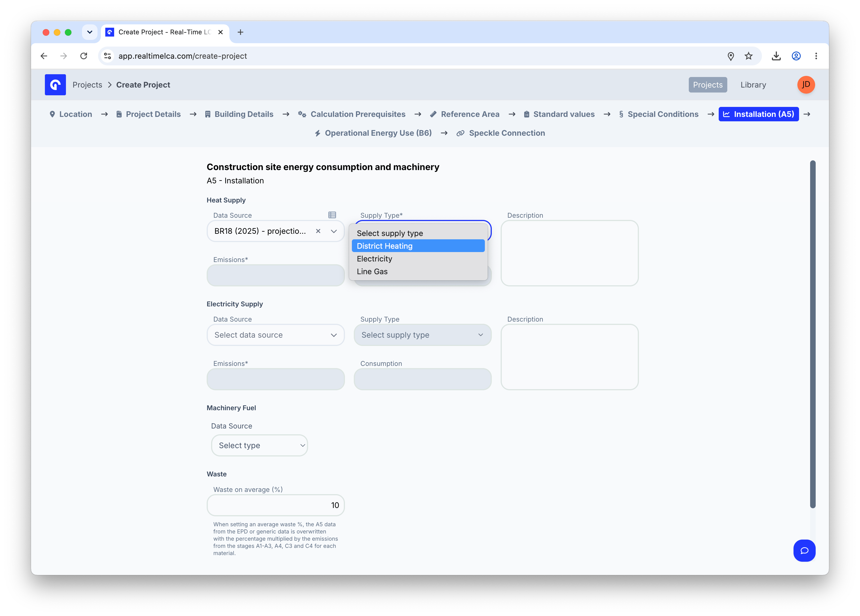Open the Electricity Supply Data Source dropdown

276,335
